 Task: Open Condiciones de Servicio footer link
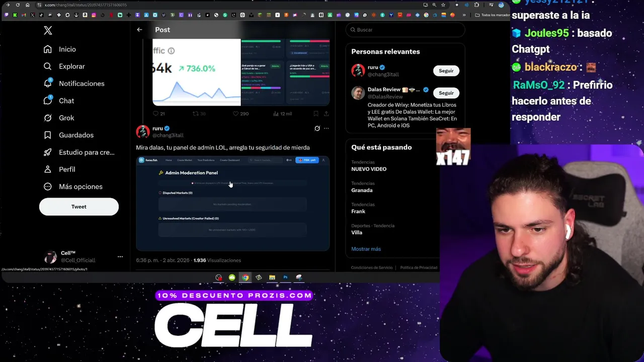click(372, 267)
